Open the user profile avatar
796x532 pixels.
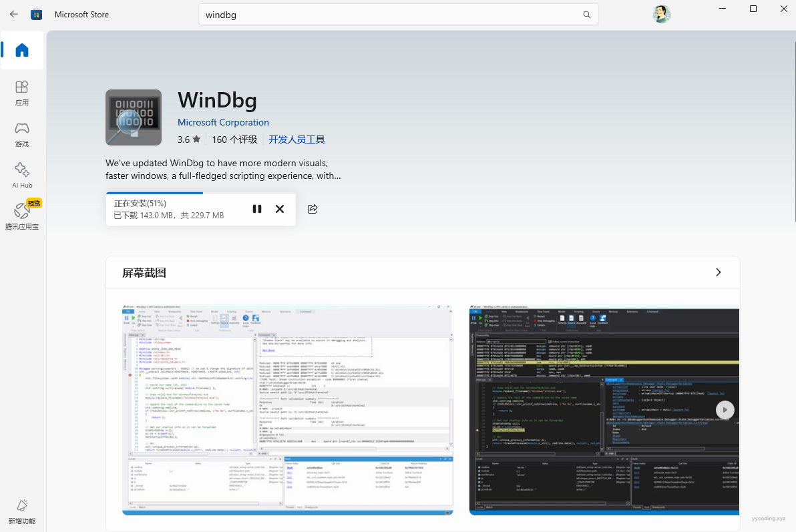661,14
